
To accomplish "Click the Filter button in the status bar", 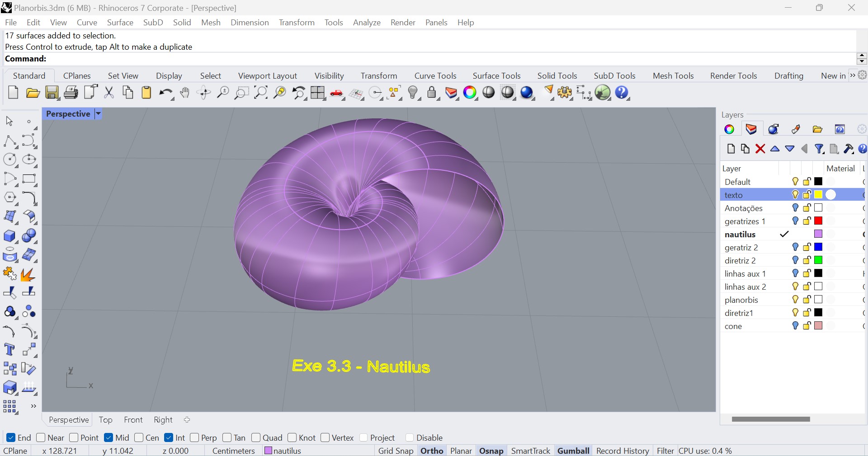I will pos(665,451).
